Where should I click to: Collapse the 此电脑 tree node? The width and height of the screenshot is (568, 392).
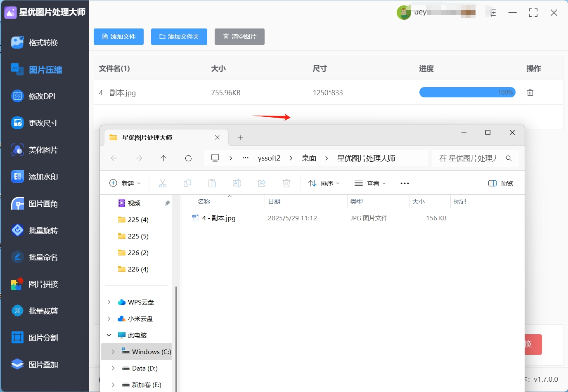pyautogui.click(x=109, y=335)
